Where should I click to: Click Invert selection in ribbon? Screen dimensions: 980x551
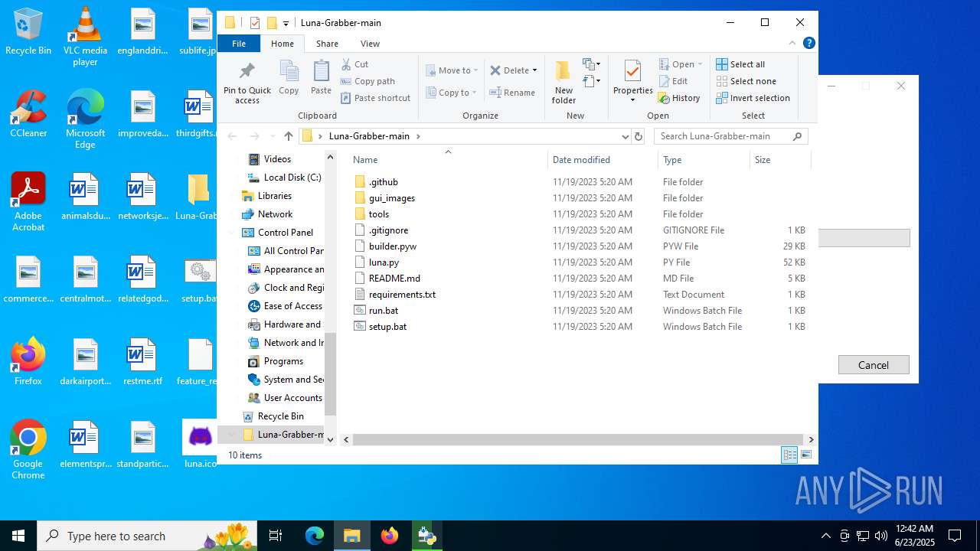[753, 98]
